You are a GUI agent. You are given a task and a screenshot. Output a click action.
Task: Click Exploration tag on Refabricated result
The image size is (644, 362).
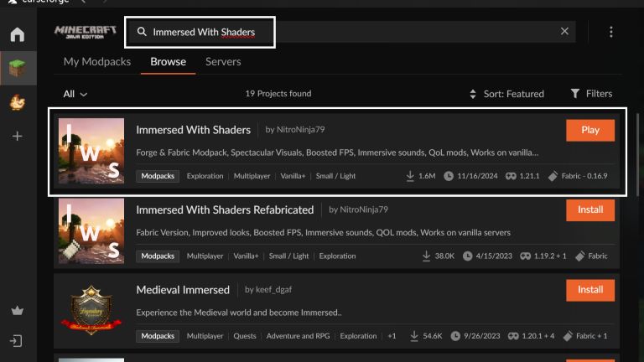337,256
